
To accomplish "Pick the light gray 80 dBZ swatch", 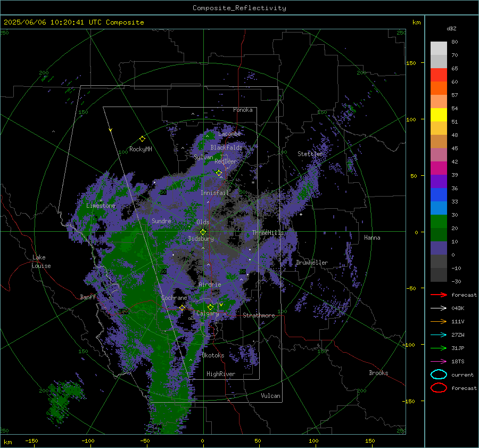I will (439, 48).
